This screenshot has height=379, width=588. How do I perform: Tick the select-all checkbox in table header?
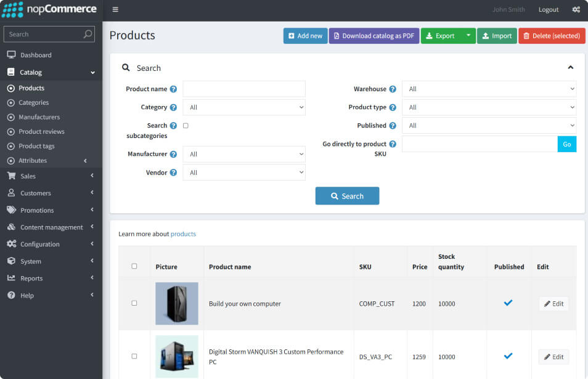134,266
